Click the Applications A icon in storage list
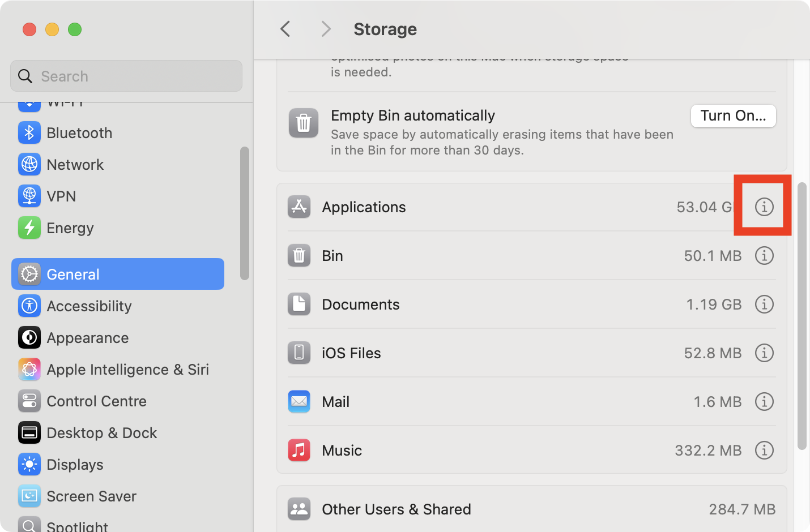Screen dimensions: 810x532 [x=299, y=207]
